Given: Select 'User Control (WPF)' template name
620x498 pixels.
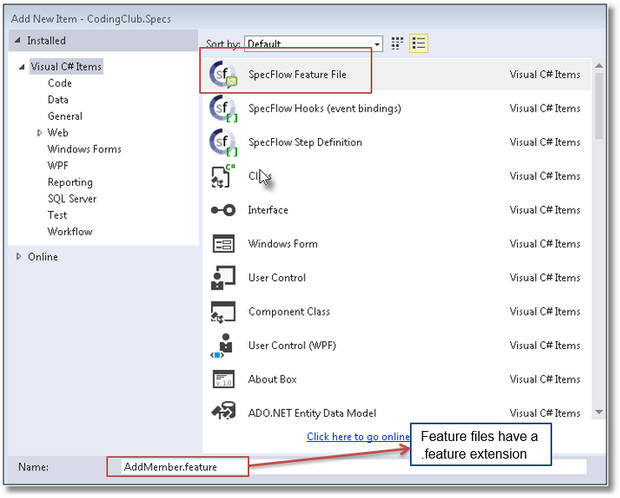Looking at the screenshot, I should 292,346.
